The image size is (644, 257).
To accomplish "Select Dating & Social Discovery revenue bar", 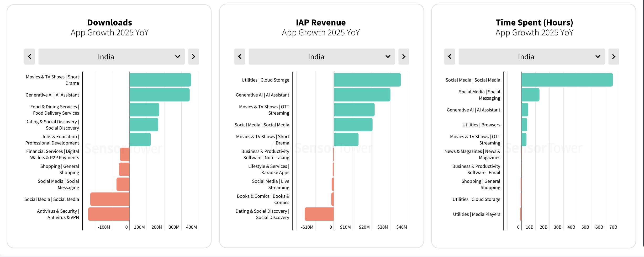I will 319,214.
